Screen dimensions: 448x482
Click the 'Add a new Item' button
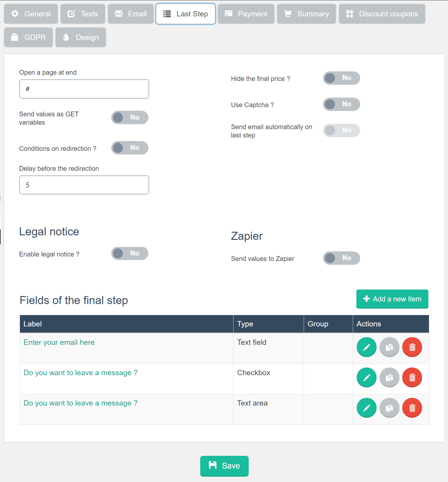[x=392, y=299]
